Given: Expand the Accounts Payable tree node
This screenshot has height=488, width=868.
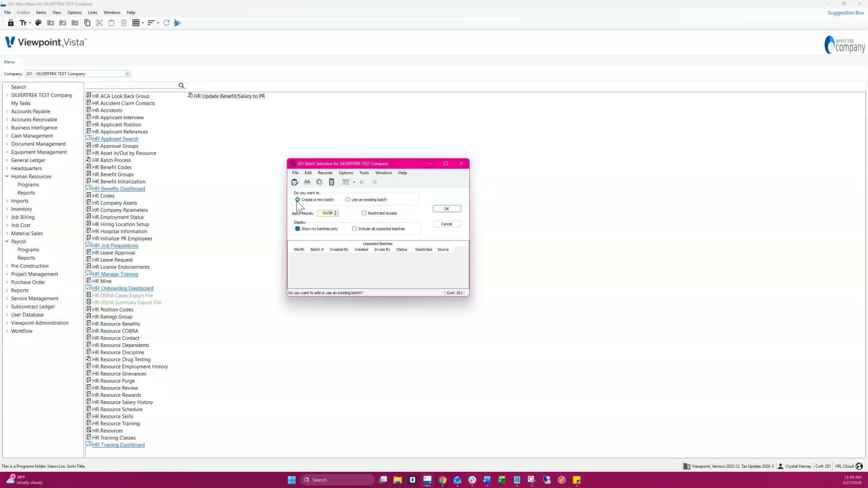Looking at the screenshot, I should [7, 111].
